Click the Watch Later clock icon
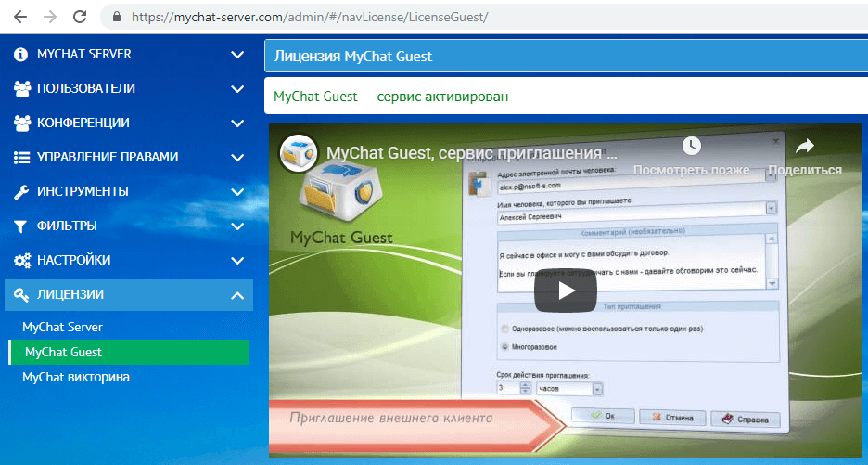Viewport: 868px width, 465px height. [x=690, y=146]
